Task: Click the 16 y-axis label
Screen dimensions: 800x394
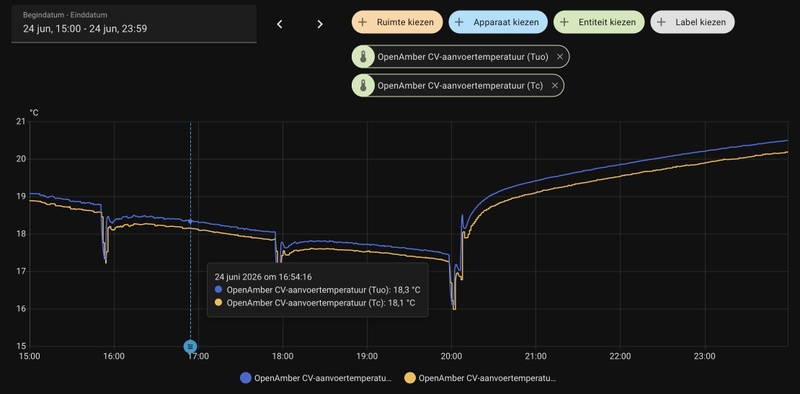Action: [x=21, y=309]
